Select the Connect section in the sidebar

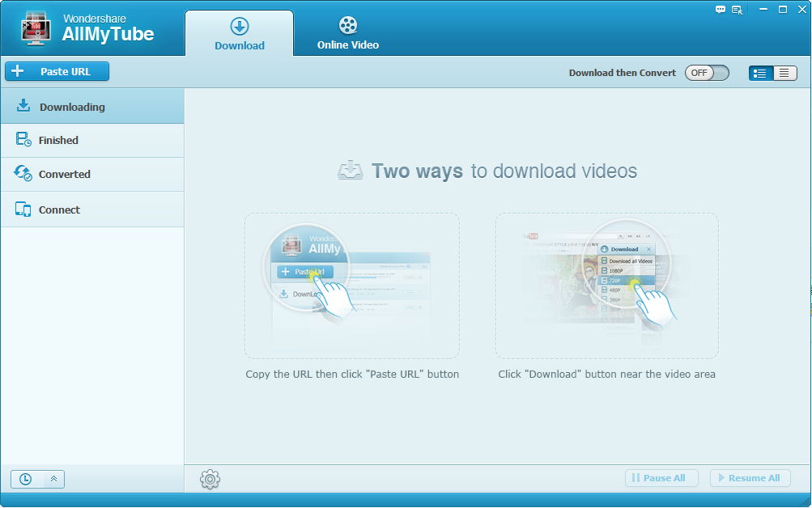click(x=57, y=209)
